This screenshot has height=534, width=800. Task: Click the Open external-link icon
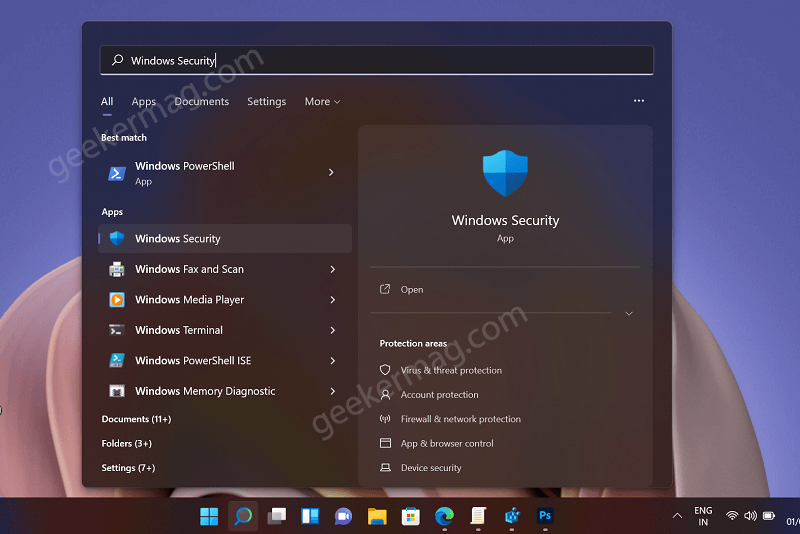(x=385, y=289)
